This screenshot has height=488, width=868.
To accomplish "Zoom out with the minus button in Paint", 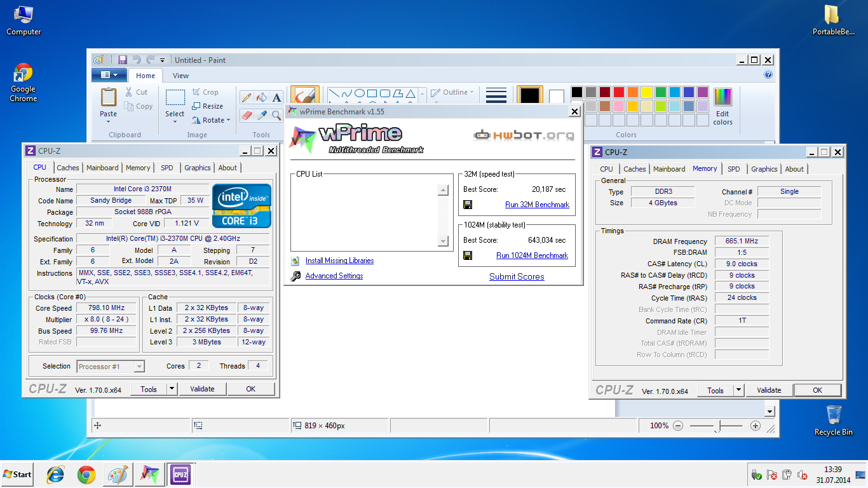I will (678, 426).
